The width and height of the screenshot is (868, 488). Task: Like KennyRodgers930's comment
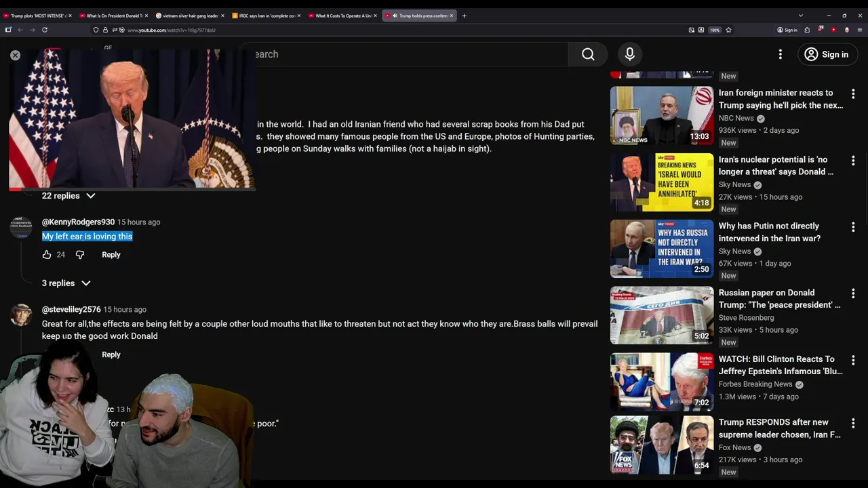pyautogui.click(x=47, y=255)
